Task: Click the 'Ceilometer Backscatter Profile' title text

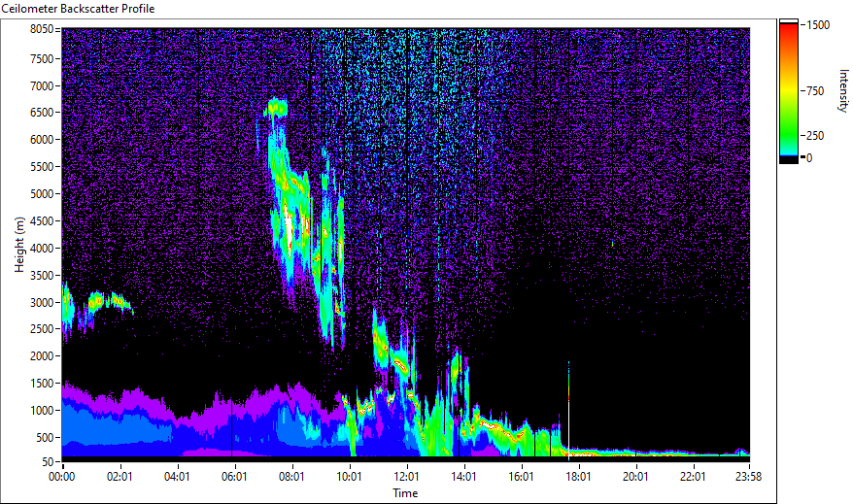Action: [x=78, y=9]
